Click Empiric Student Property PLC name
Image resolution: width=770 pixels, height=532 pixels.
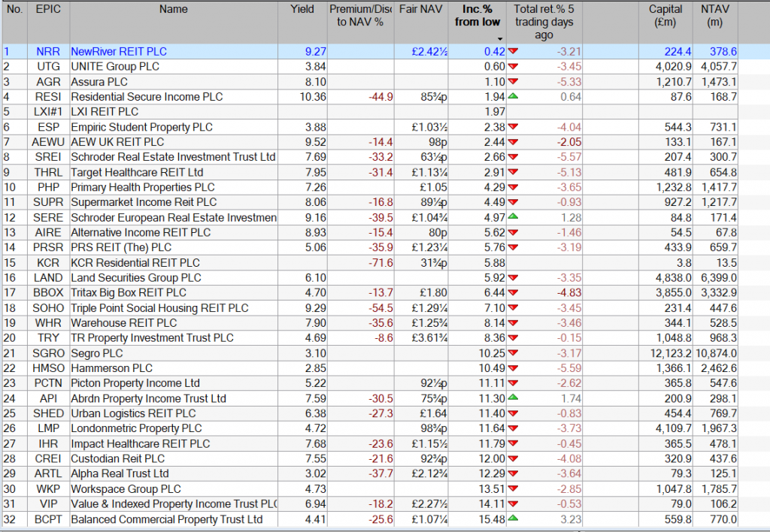(x=141, y=127)
